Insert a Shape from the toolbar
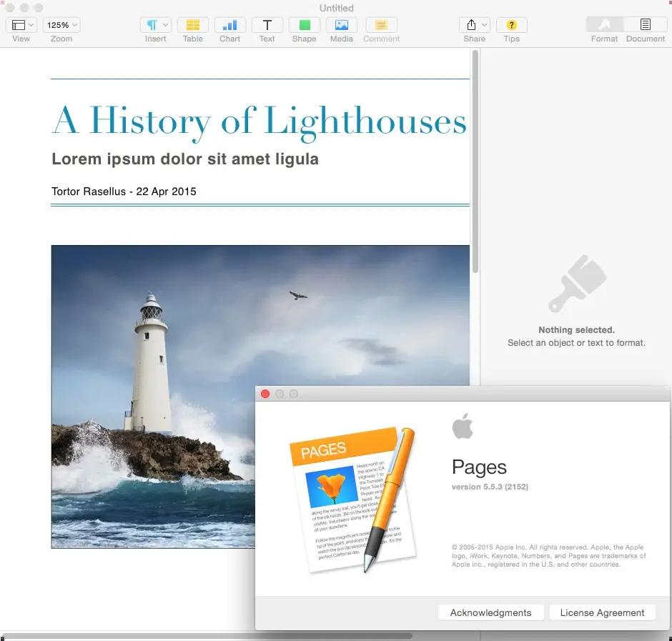The image size is (672, 641). tap(305, 25)
